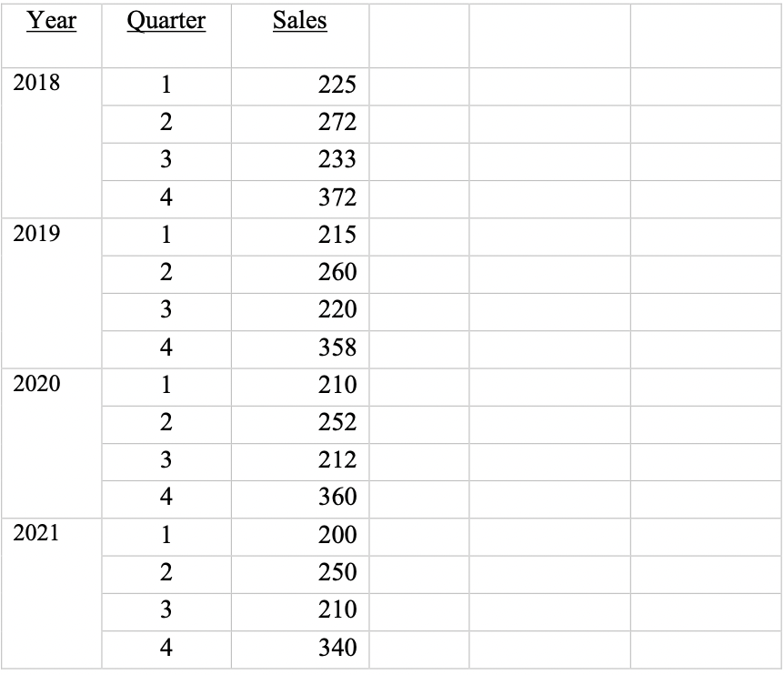Click the sales value 252
This screenshot has width=784, height=675.
337,422
